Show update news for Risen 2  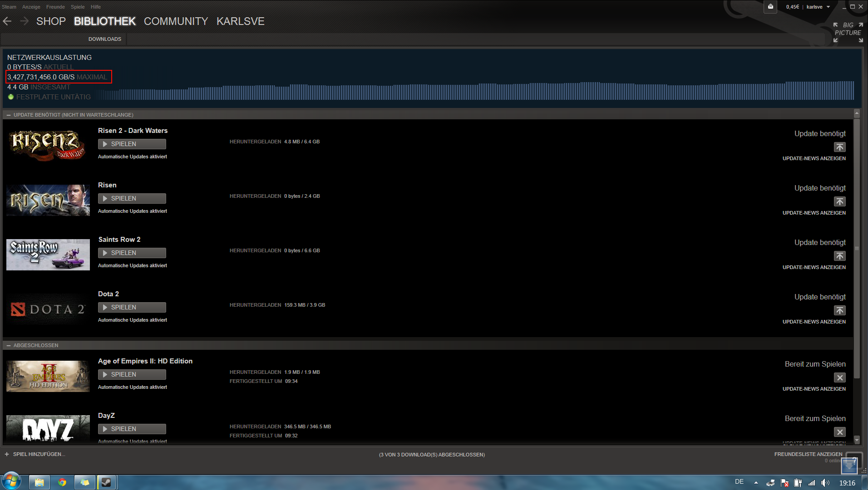coord(814,158)
